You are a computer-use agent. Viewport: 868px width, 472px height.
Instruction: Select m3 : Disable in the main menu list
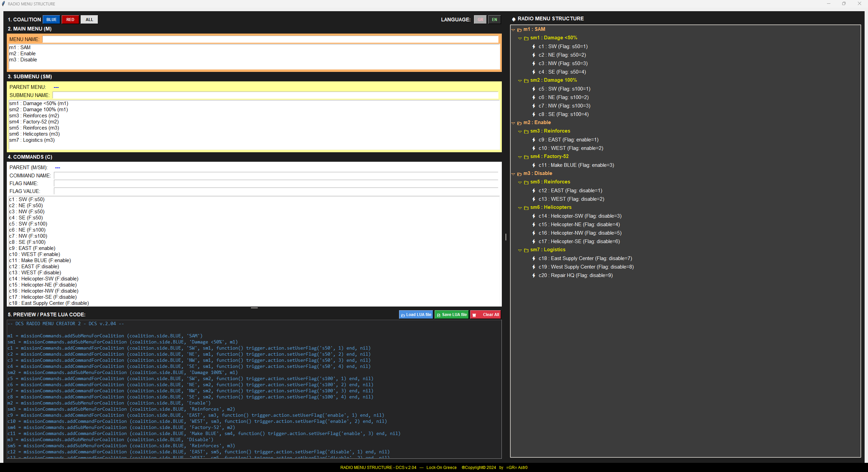(23, 59)
